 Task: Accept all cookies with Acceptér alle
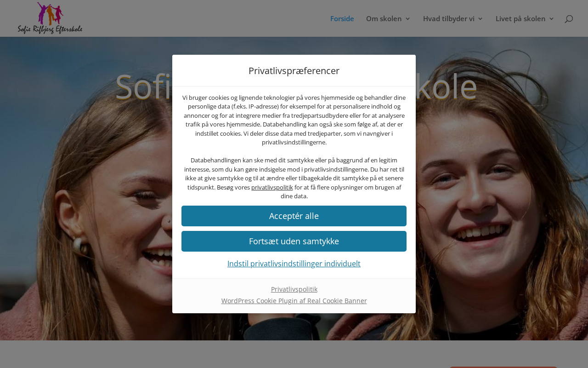tap(294, 216)
